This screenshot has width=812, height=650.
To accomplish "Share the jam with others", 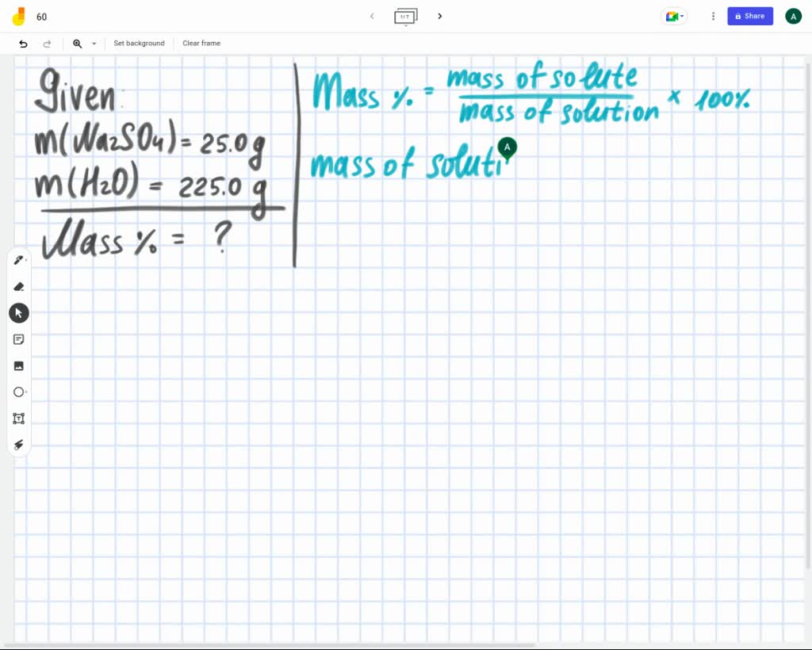I will [x=749, y=16].
